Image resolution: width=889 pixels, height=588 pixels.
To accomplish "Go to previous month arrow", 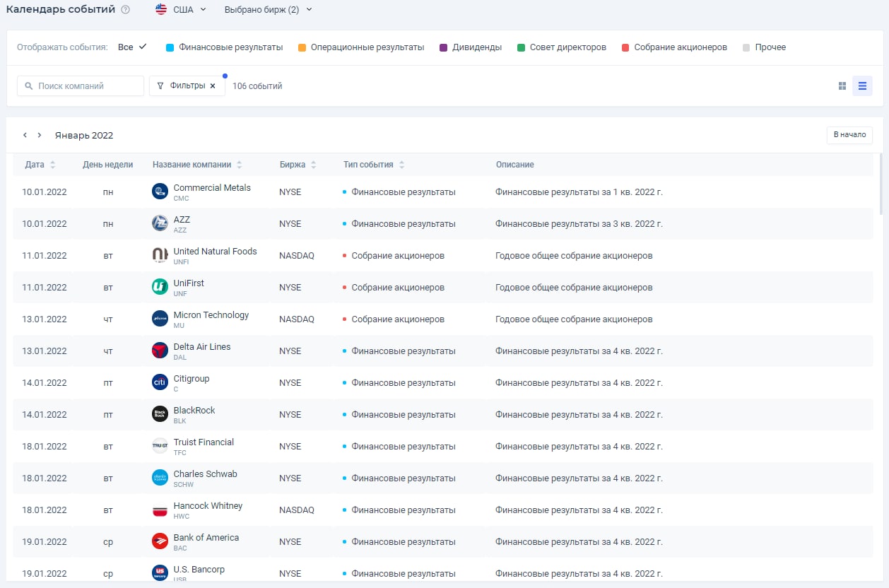I will pos(25,135).
